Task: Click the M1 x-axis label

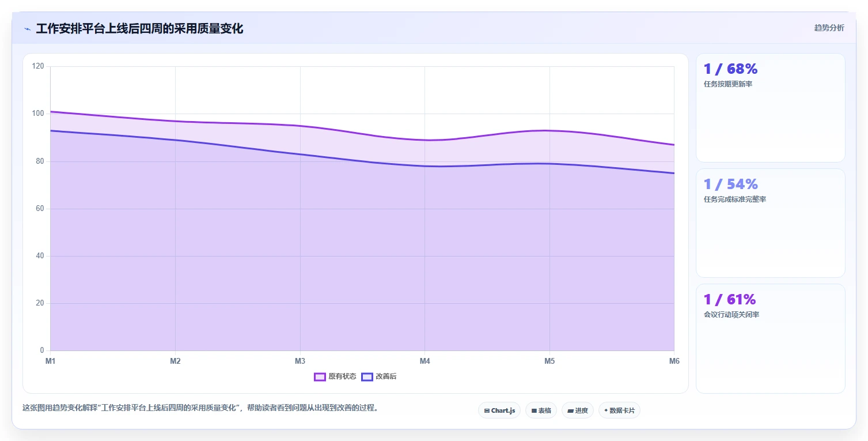Action: click(50, 361)
